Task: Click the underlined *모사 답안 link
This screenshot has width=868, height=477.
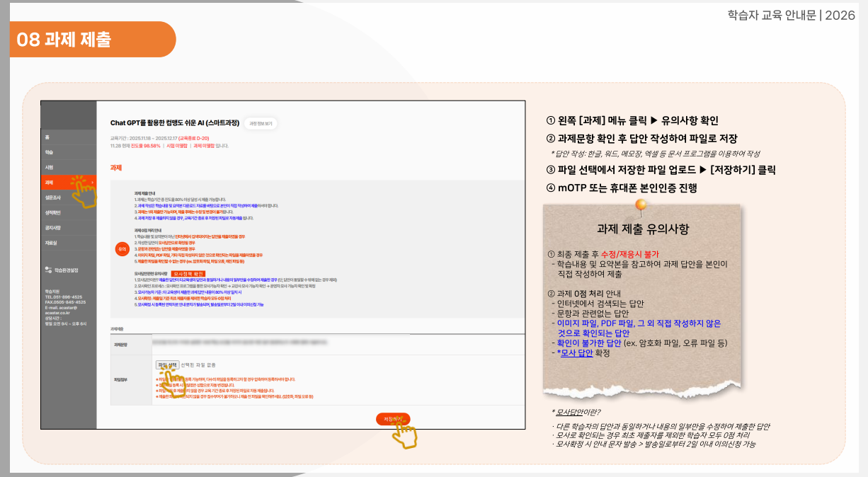Action: 574,352
